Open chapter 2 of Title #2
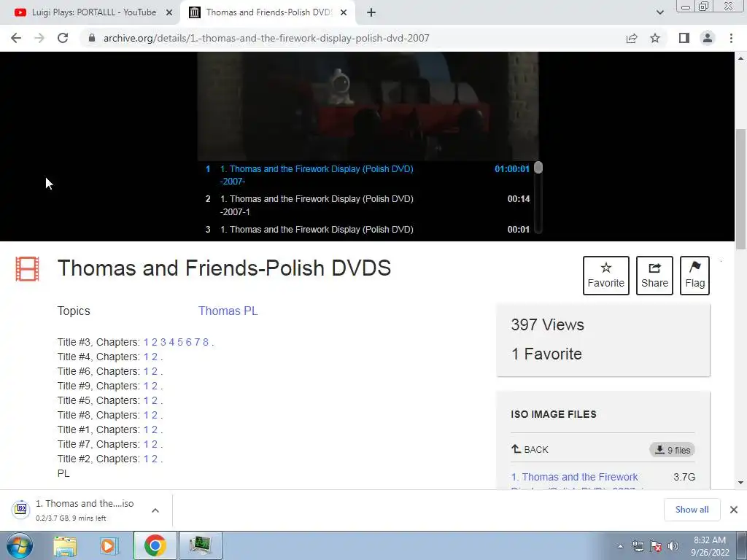747x560 pixels. tap(155, 459)
